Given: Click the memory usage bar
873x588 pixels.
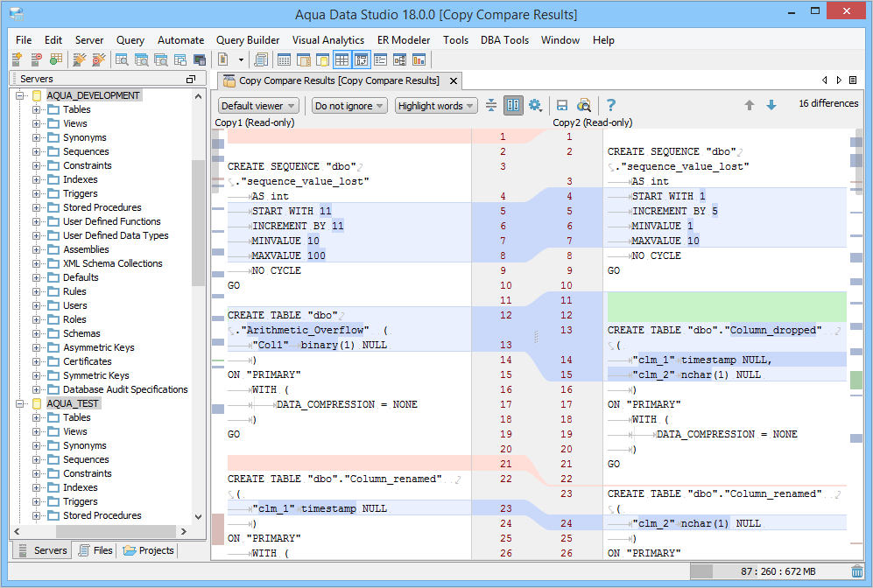Looking at the screenshot, I should pyautogui.click(x=769, y=571).
